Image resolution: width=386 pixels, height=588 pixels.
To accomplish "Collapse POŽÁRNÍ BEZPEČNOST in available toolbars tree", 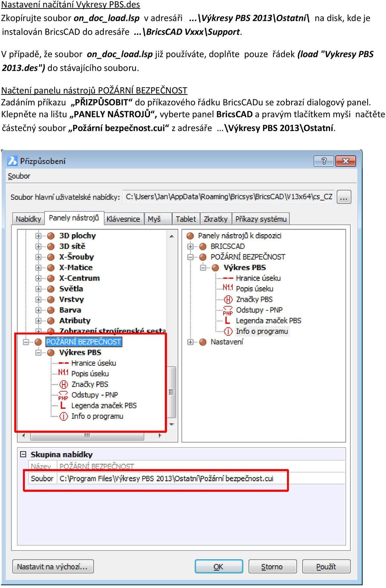I will pyautogui.click(x=190, y=257).
